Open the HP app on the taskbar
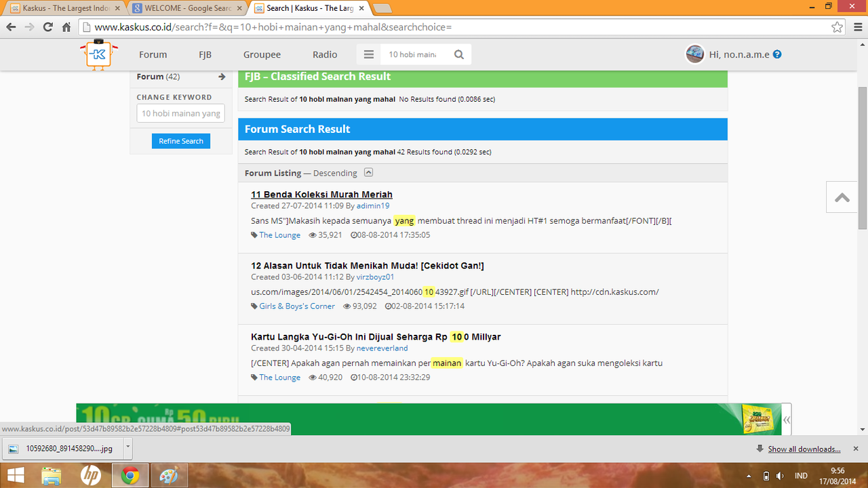The width and height of the screenshot is (868, 488). (x=90, y=476)
